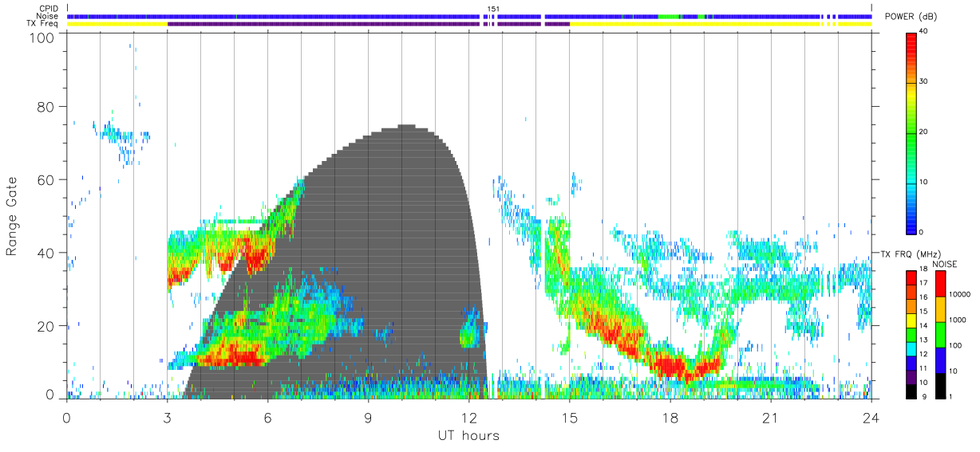Click the 16 tick on TX FRQ legend
Viewport: 980px width, 452px height.
(x=924, y=297)
